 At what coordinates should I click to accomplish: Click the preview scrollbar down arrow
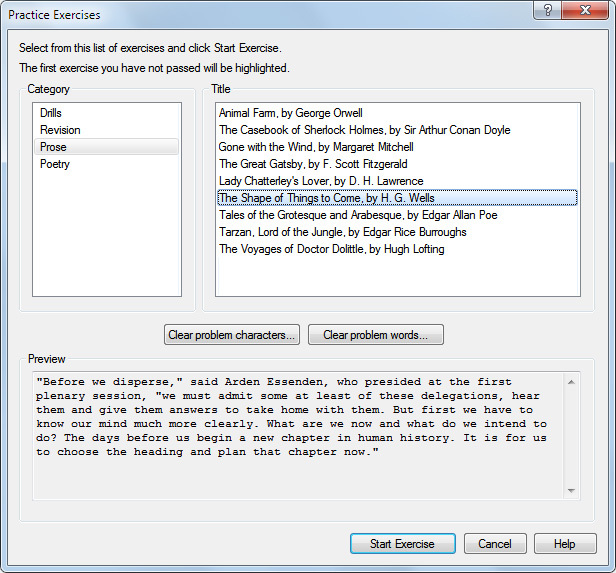point(572,491)
